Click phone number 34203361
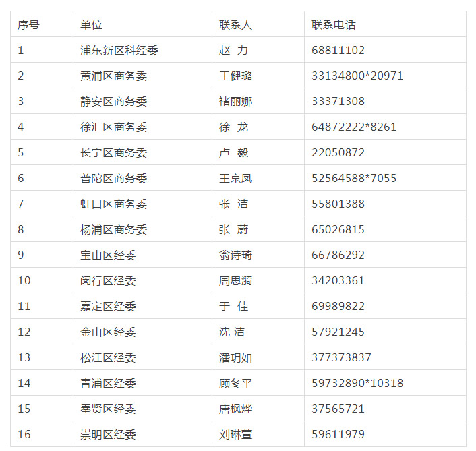 tap(338, 281)
